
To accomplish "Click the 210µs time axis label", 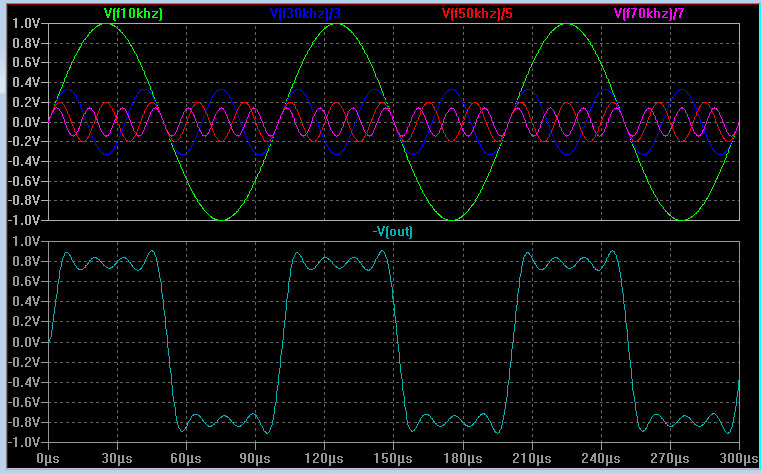I will pyautogui.click(x=532, y=458).
